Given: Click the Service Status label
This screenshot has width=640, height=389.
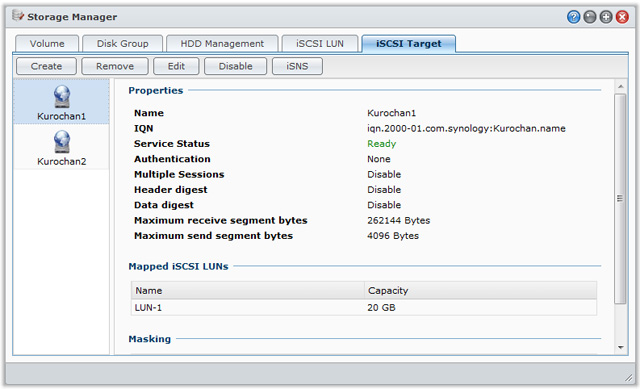Looking at the screenshot, I should point(171,144).
